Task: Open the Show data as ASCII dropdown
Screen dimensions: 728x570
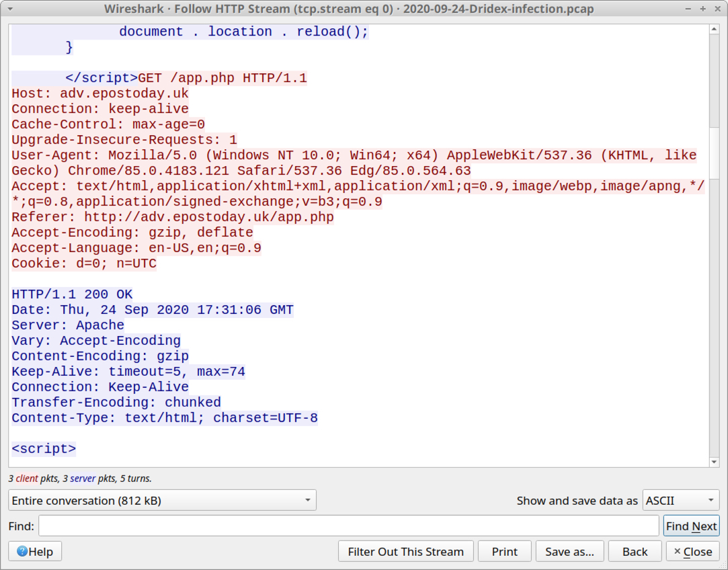Action: tap(681, 500)
